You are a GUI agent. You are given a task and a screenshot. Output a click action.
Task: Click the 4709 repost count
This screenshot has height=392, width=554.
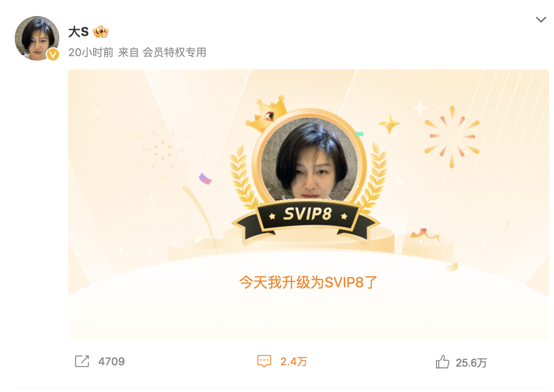pyautogui.click(x=111, y=362)
